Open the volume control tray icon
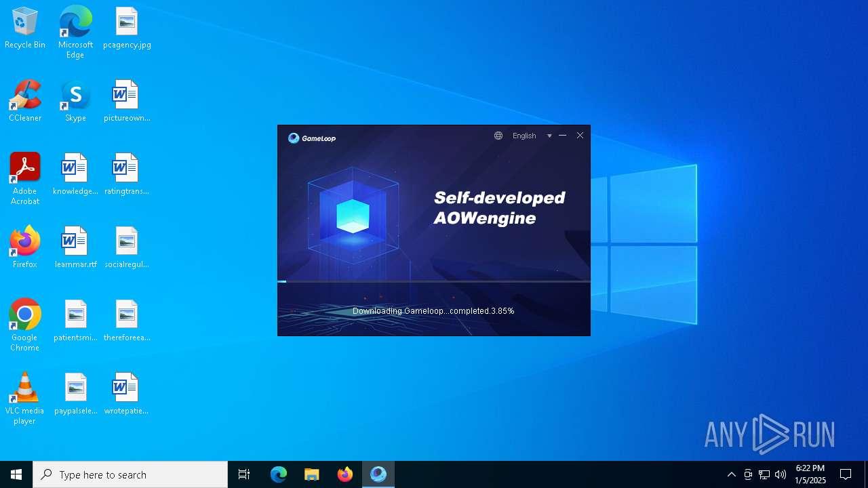Viewport: 868px width, 488px height. click(781, 474)
